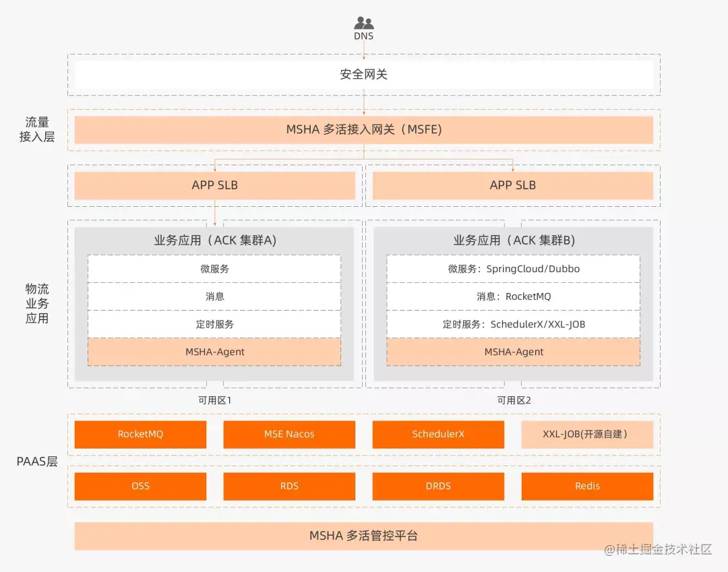Click the OSS block
Screen dimensions: 728x572
click(x=140, y=486)
